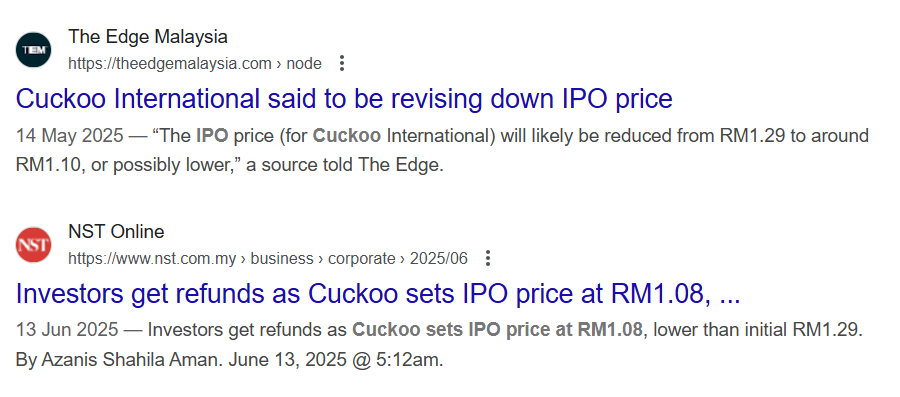This screenshot has height=397, width=900.
Task: Select 'node' breadcrumb in Edge URL
Action: [x=304, y=64]
